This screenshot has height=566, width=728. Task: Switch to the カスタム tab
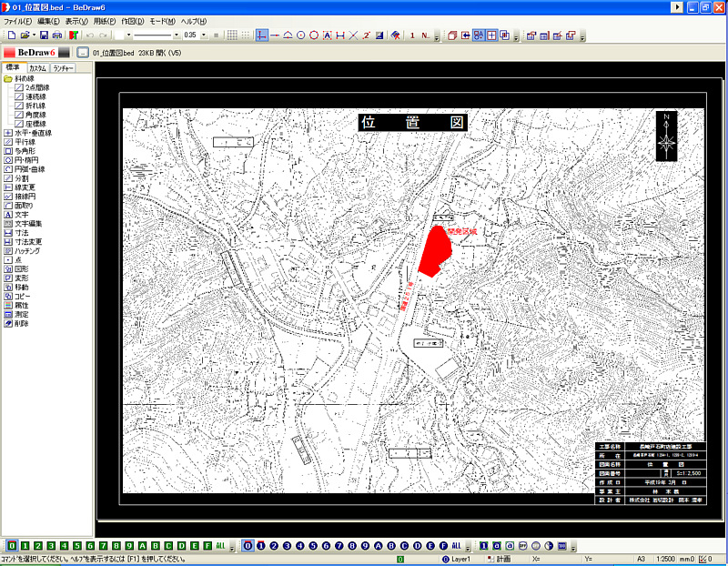pyautogui.click(x=37, y=68)
